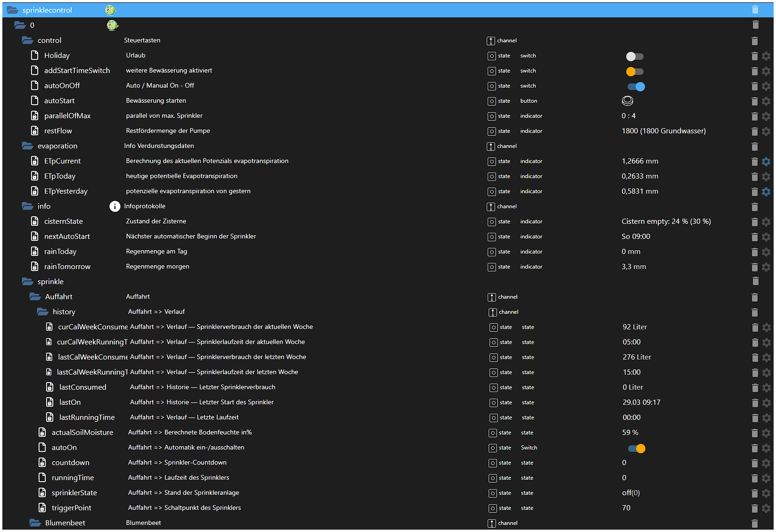The width and height of the screenshot is (776, 532).
Task: Collapse the Auffahrt history folder
Action: point(42,312)
